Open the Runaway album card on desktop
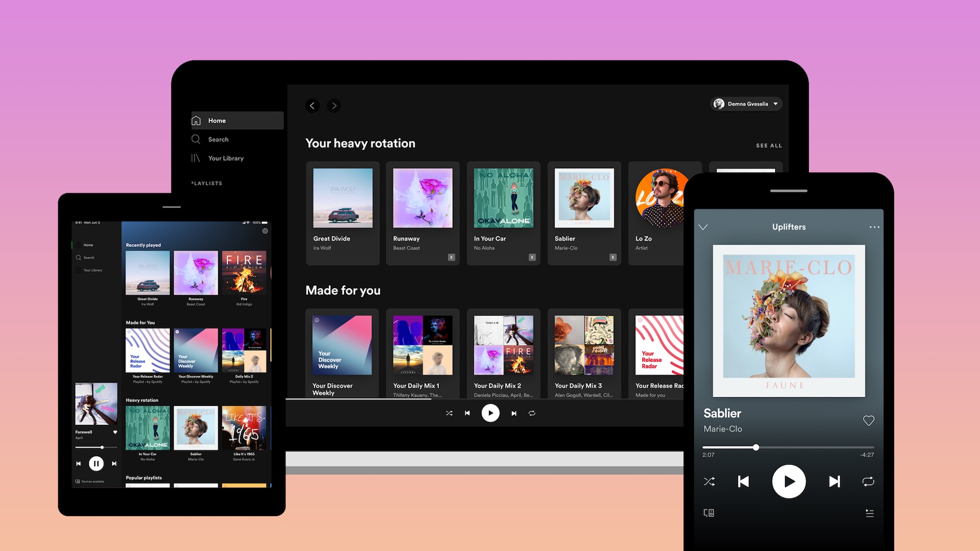The image size is (980, 551). (x=423, y=213)
